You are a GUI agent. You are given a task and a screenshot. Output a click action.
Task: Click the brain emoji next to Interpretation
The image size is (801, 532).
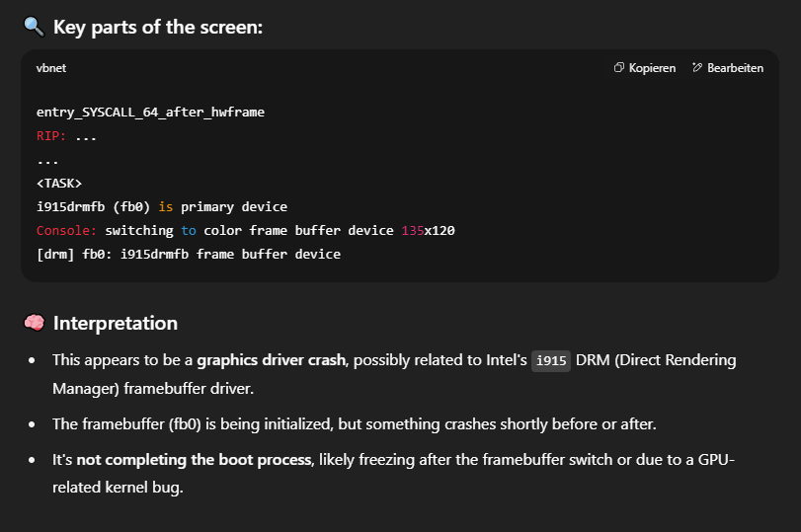[35, 323]
